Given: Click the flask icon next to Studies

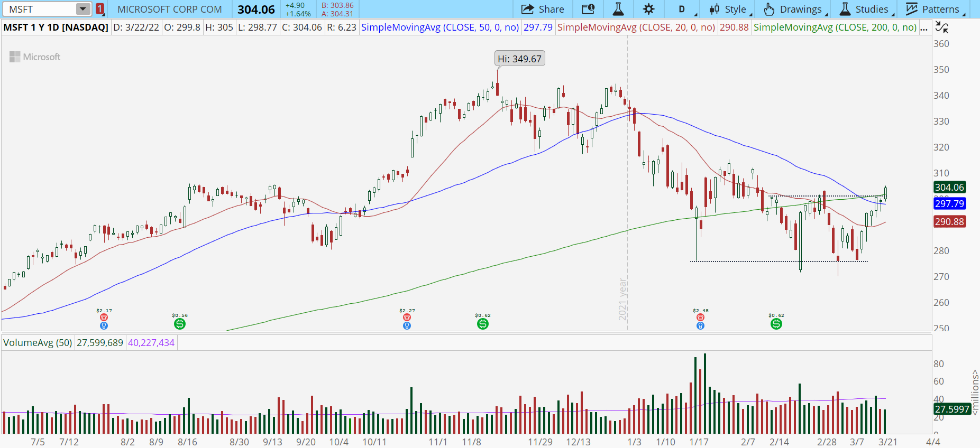Looking at the screenshot, I should pyautogui.click(x=845, y=9).
